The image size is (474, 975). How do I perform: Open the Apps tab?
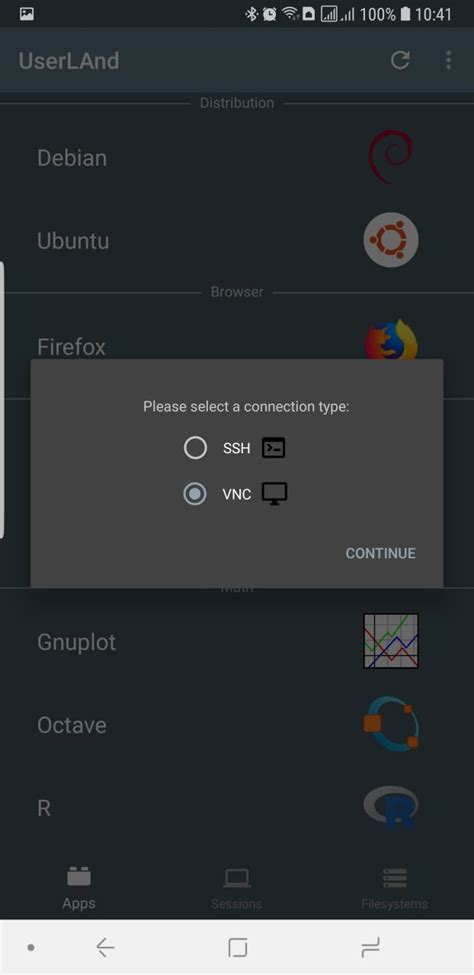click(79, 889)
